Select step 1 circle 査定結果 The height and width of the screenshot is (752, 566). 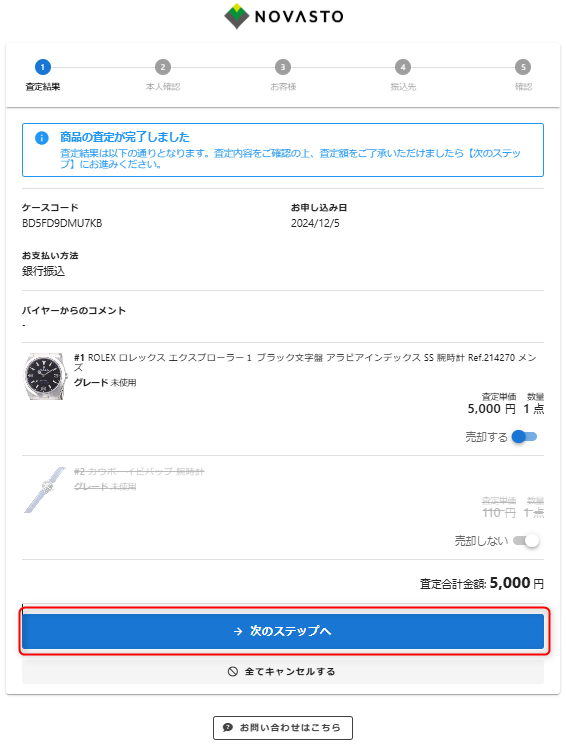coord(43,67)
